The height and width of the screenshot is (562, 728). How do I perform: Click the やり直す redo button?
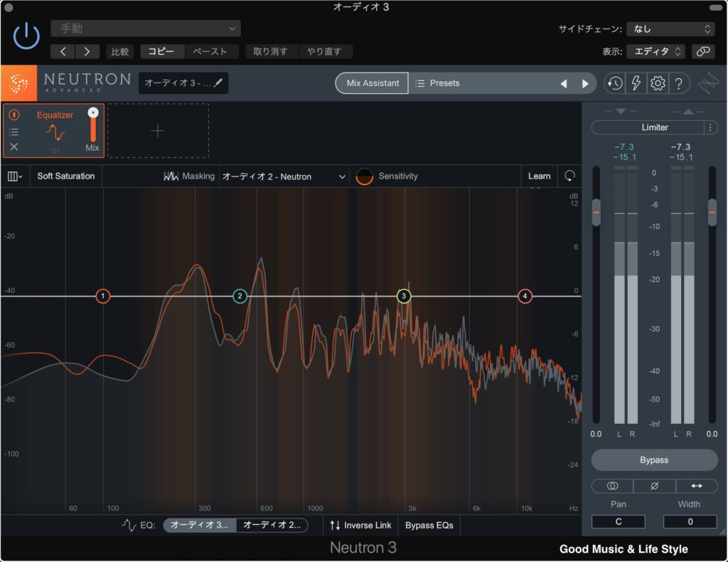click(x=324, y=51)
